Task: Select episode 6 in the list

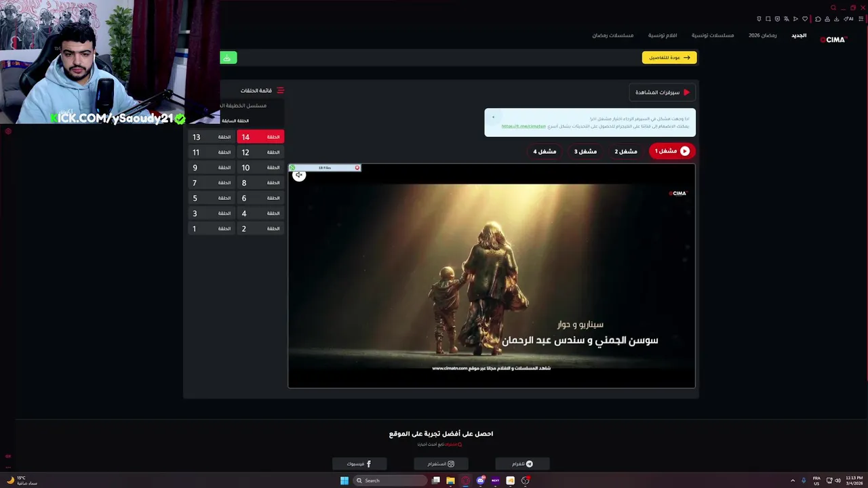Action: click(260, 198)
